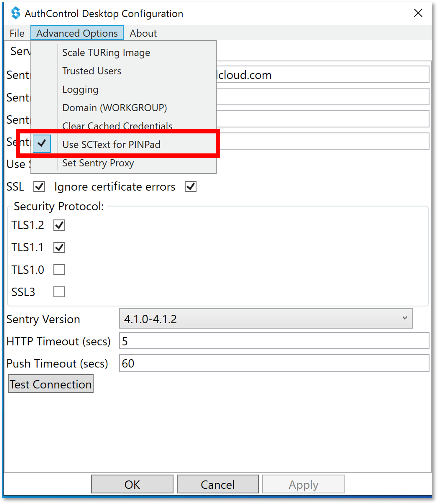Screen dimensions: 438x504
Task: Toggle Use SCText for PINPad option
Action: click(x=124, y=144)
